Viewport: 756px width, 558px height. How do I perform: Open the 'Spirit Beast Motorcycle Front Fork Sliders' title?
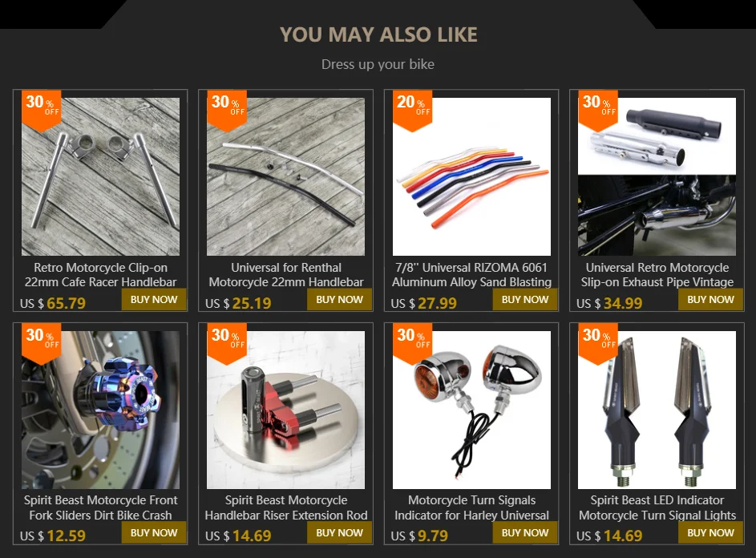(100, 507)
